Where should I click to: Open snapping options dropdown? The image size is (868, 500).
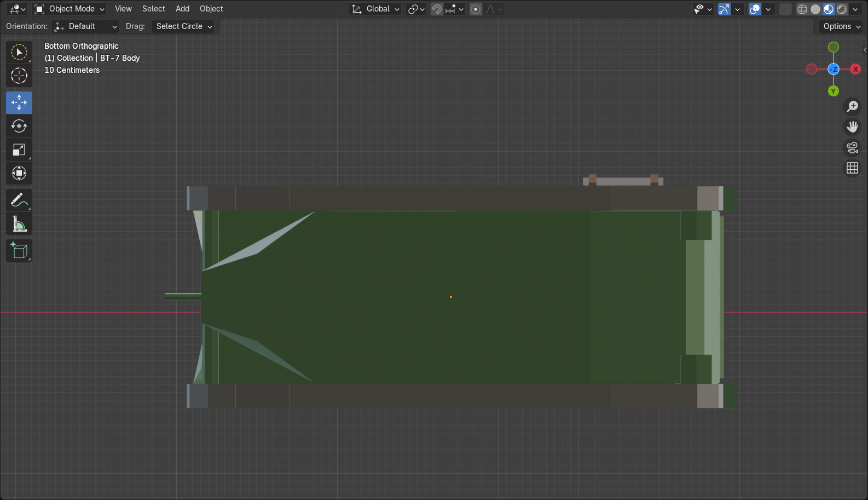(x=455, y=9)
